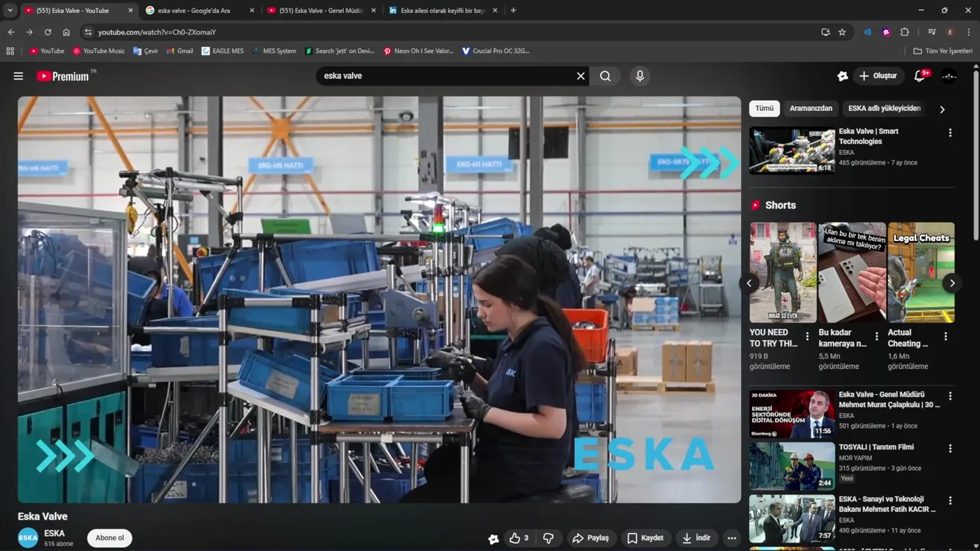This screenshot has width=980, height=551.
Task: Go to browser home page
Action: [x=66, y=32]
